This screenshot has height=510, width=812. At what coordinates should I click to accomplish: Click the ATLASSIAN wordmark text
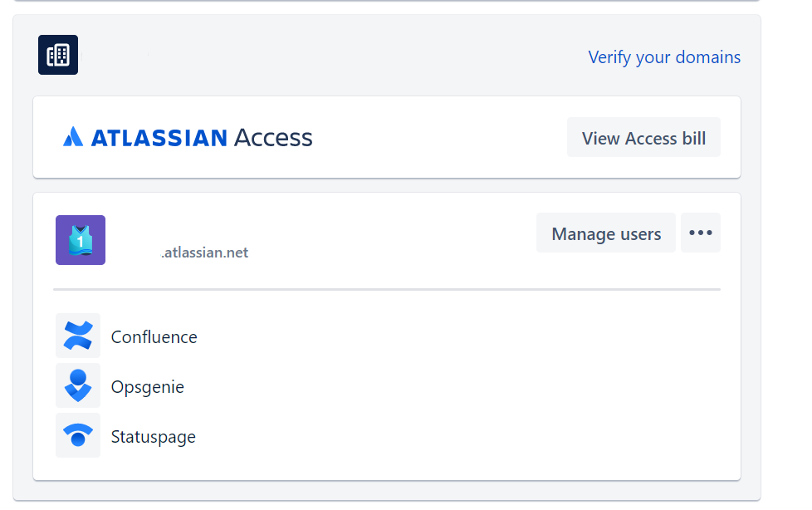pos(159,138)
